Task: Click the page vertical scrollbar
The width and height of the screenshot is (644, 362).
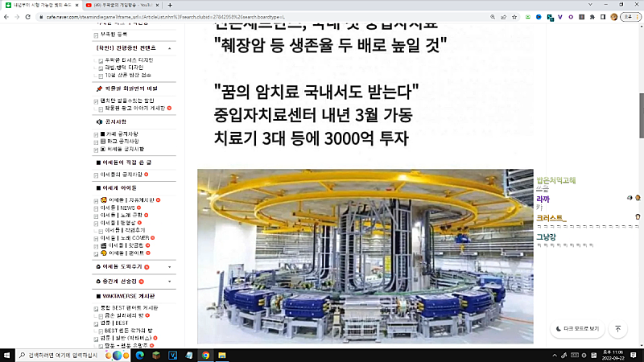Action: pyautogui.click(x=641, y=116)
